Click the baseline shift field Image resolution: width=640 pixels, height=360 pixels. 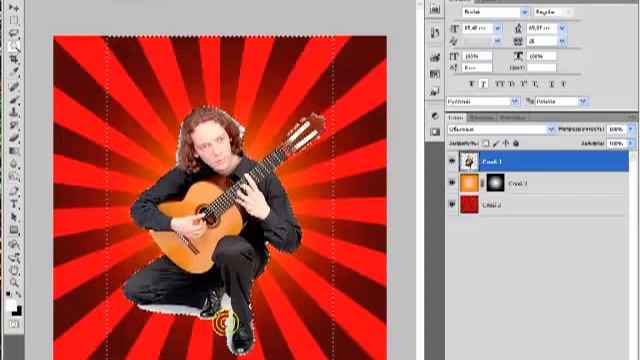(x=477, y=68)
